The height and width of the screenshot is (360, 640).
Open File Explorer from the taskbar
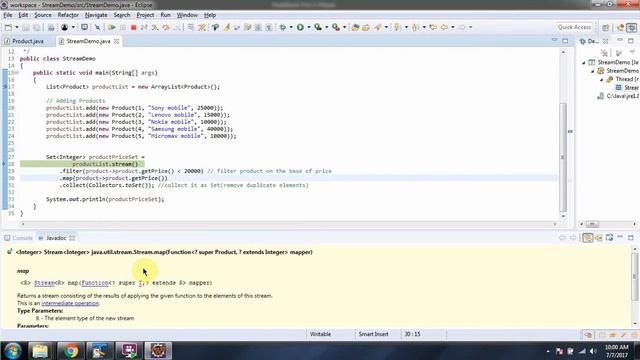point(40,351)
